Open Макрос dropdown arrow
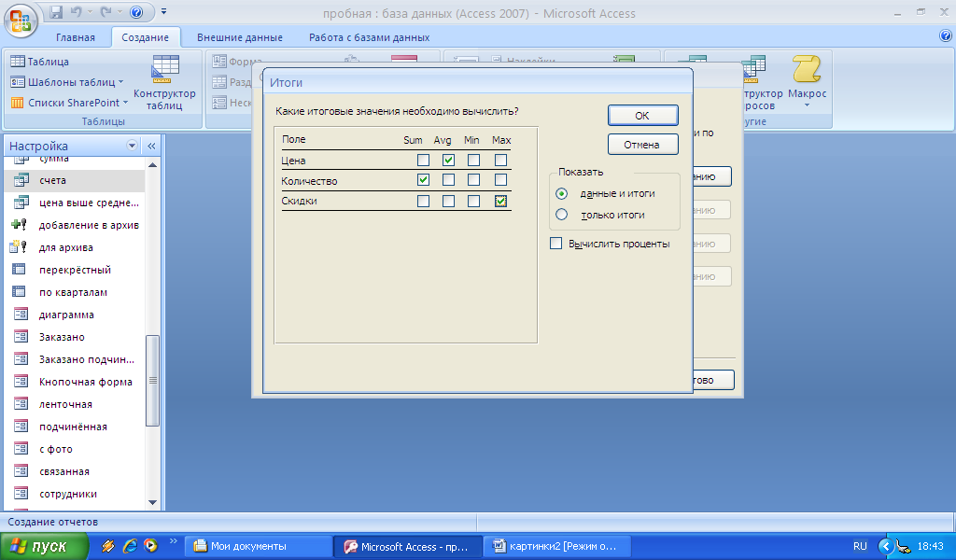 click(807, 106)
